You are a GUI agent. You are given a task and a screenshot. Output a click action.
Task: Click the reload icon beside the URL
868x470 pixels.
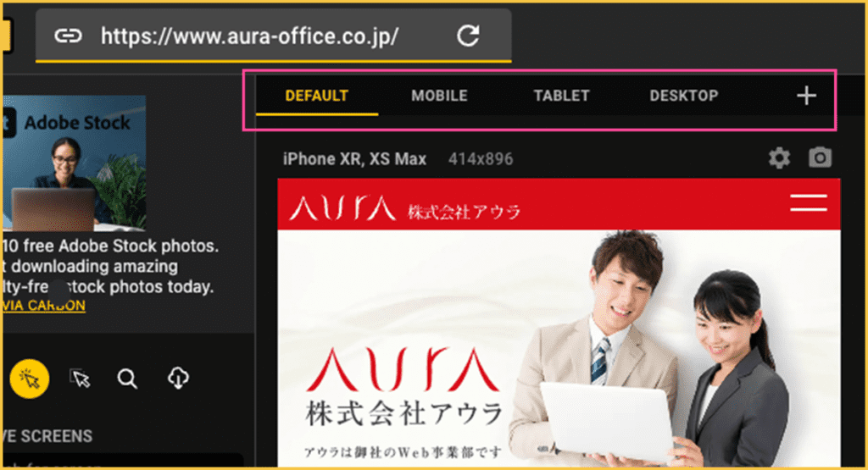468,36
